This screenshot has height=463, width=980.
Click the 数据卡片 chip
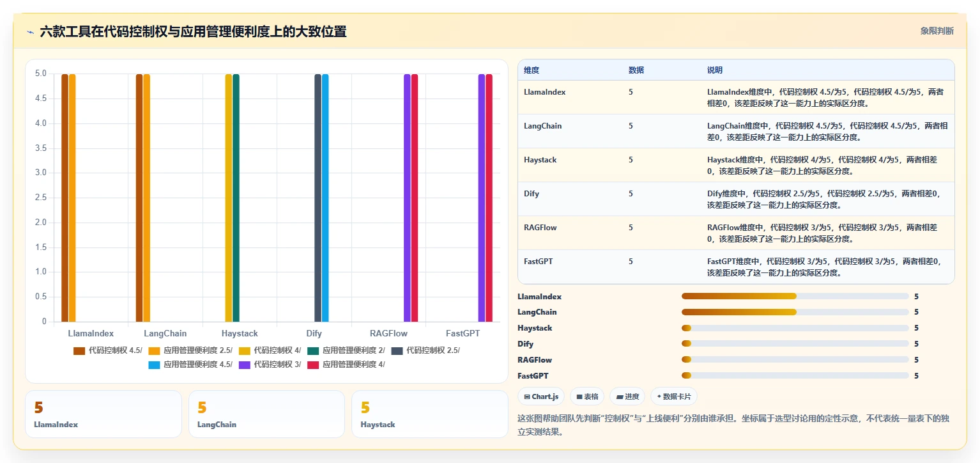point(674,396)
